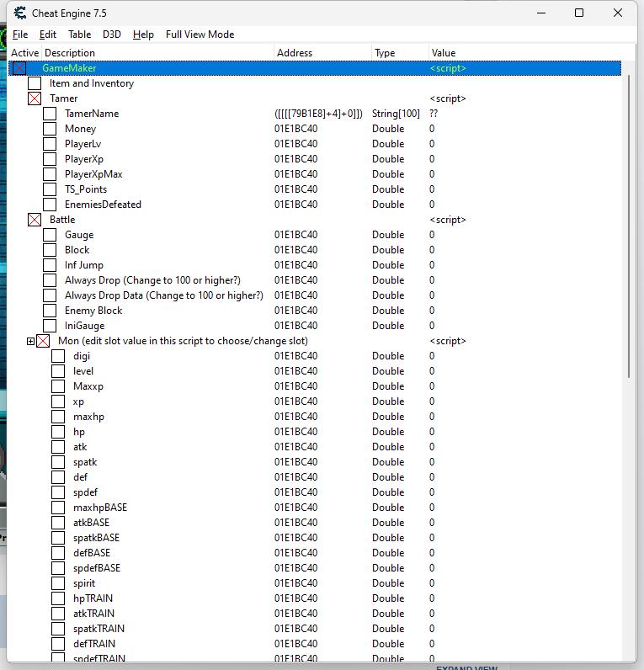Tick the hp entry checkbox
This screenshot has width=644, height=670.
point(58,432)
